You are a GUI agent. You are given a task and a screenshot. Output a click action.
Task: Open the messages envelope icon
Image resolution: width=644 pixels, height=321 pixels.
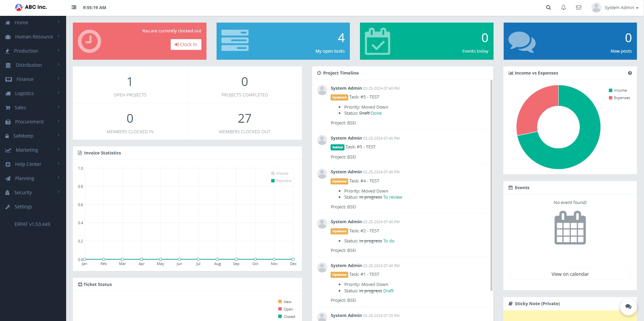tap(579, 7)
